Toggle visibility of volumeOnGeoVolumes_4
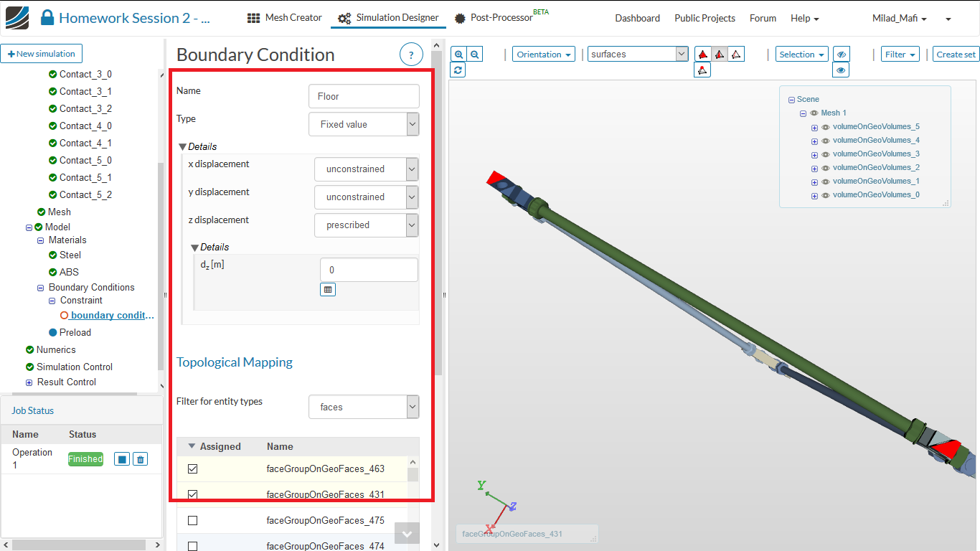Screen dimensions: 980x551 tap(826, 141)
